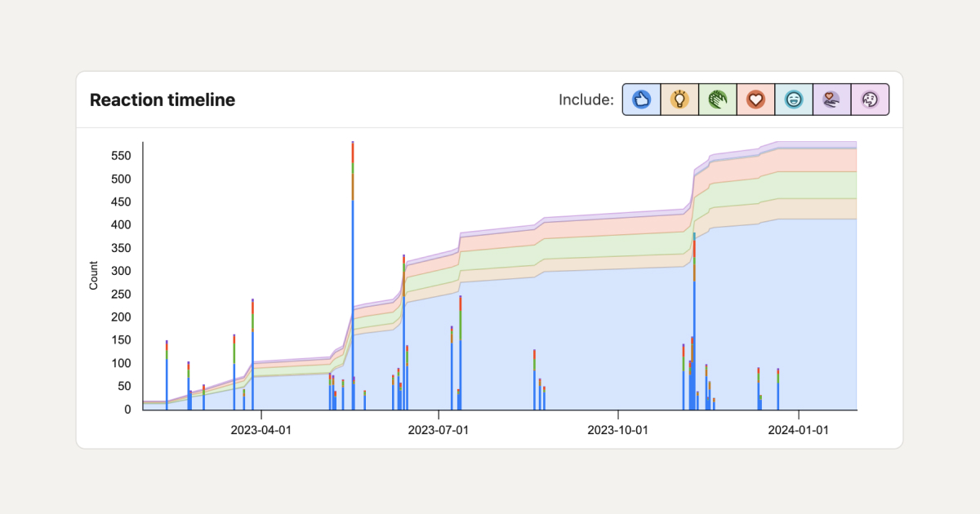Click the Reaction timeline heading
Screen dimensions: 980x514
click(162, 100)
